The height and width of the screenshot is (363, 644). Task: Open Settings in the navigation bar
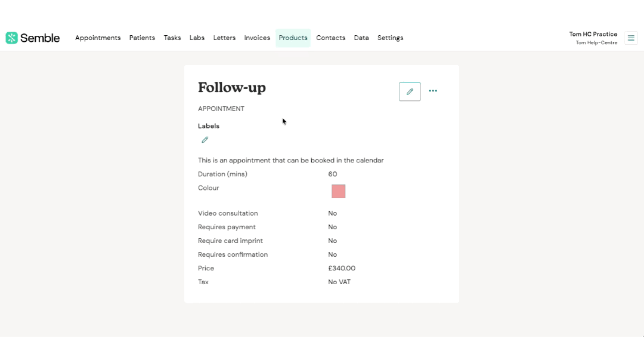390,38
